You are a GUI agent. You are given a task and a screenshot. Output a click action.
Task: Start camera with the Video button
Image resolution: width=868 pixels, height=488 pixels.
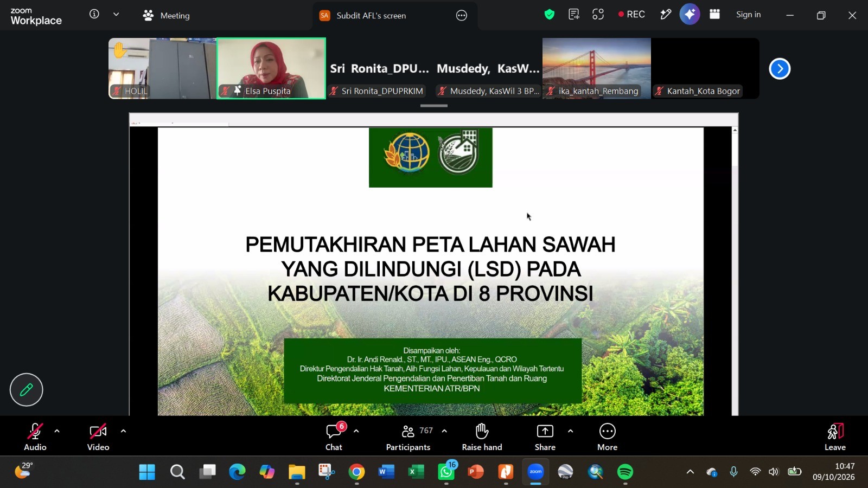click(98, 437)
